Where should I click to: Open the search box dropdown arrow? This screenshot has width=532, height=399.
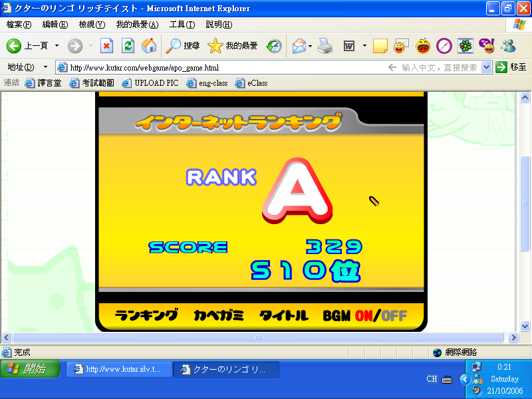[x=486, y=67]
